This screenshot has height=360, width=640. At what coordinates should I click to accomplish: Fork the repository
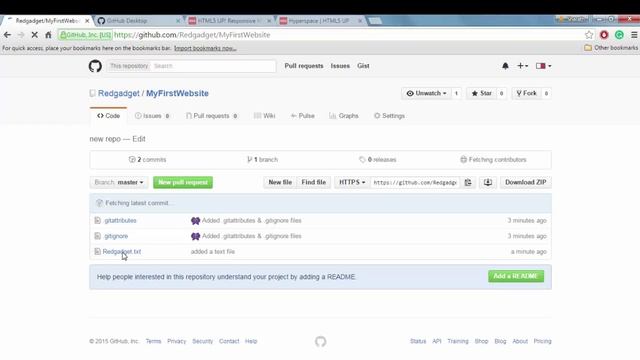tap(527, 93)
